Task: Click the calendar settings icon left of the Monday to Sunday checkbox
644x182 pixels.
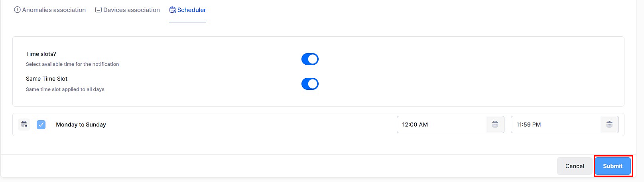Action: (24, 125)
